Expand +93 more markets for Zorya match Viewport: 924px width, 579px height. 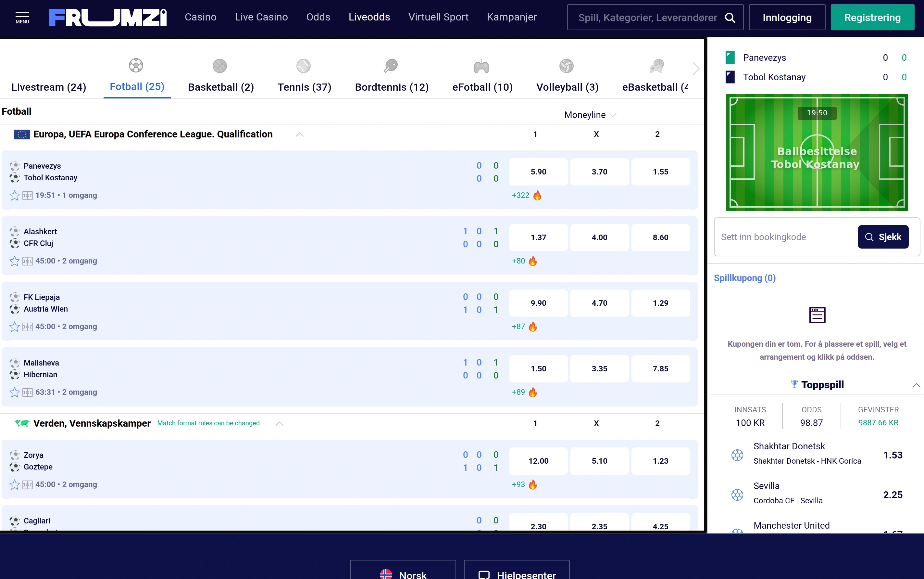tap(518, 484)
